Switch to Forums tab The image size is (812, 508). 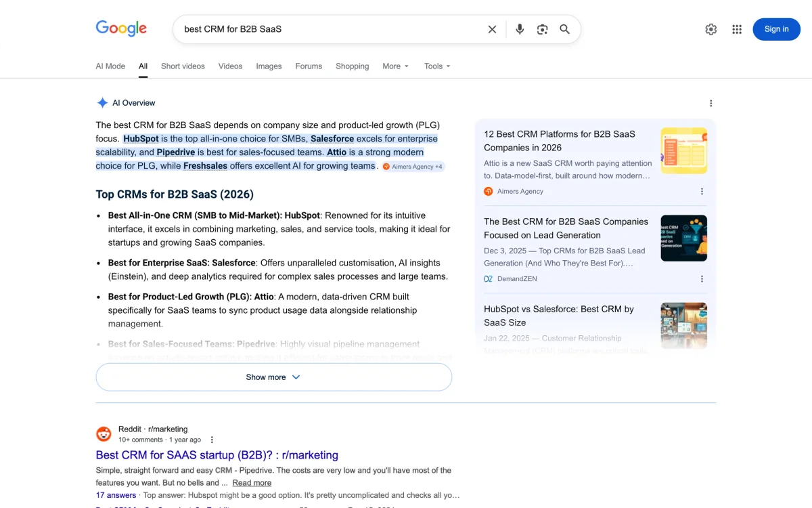(309, 66)
